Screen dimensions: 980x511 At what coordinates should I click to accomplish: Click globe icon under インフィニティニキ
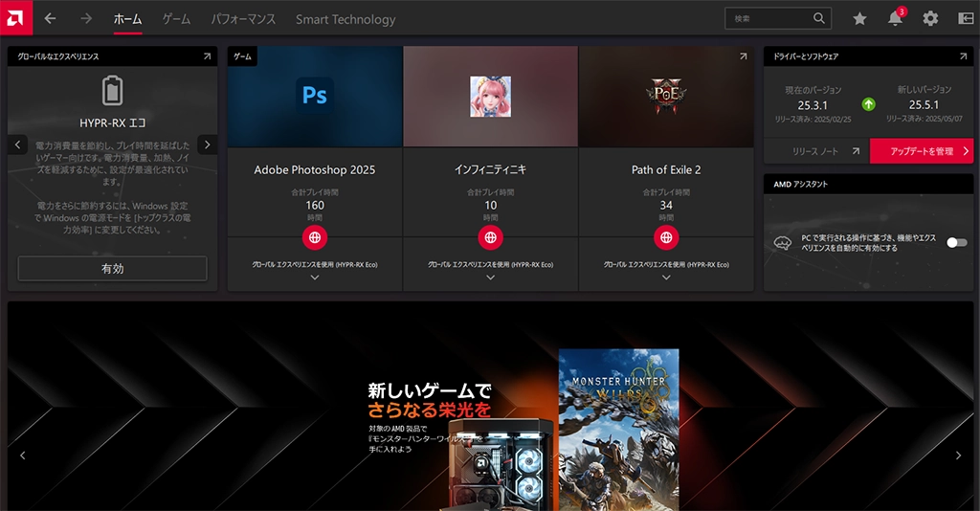[491, 237]
